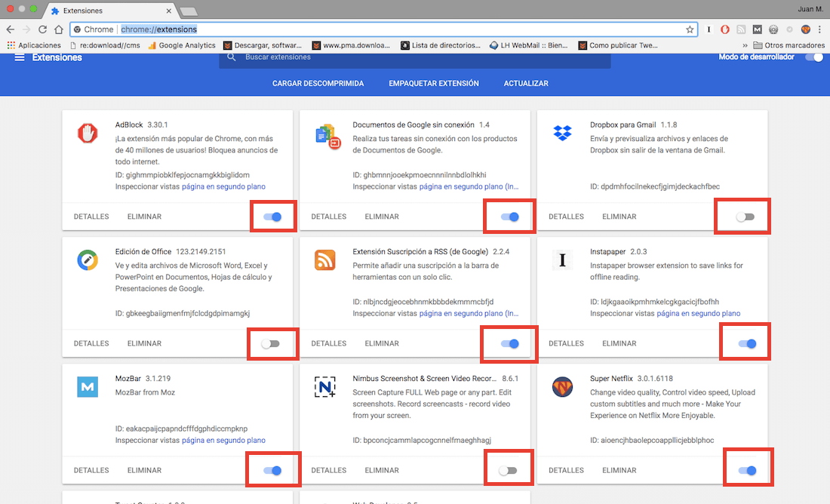Click ACTUALIZAR

(526, 84)
